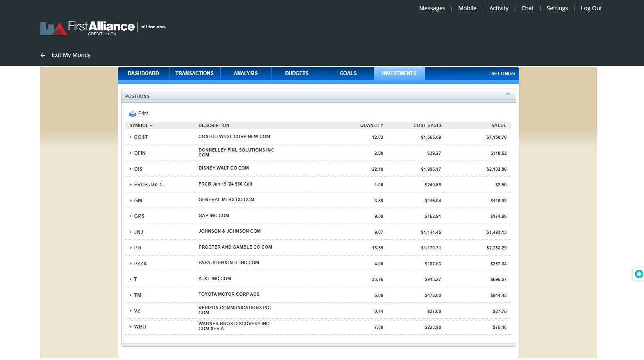Click the GENERAL MTRS CO COM description

226,199
